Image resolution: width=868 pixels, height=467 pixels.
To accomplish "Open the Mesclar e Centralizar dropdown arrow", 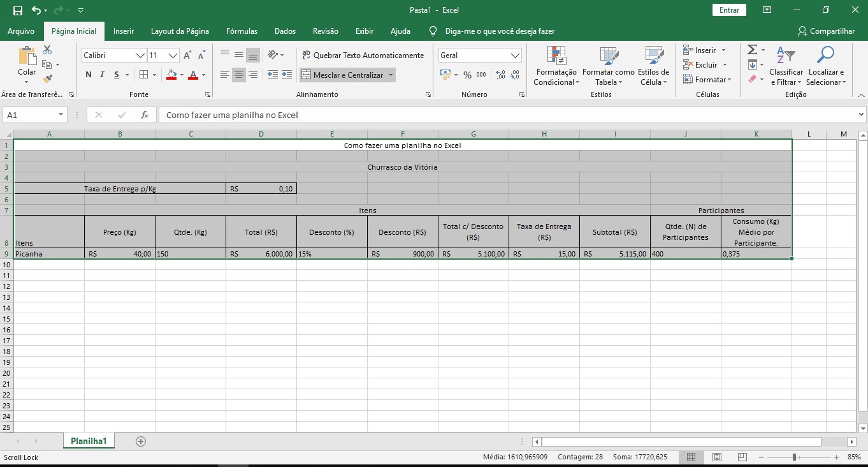I will 391,75.
